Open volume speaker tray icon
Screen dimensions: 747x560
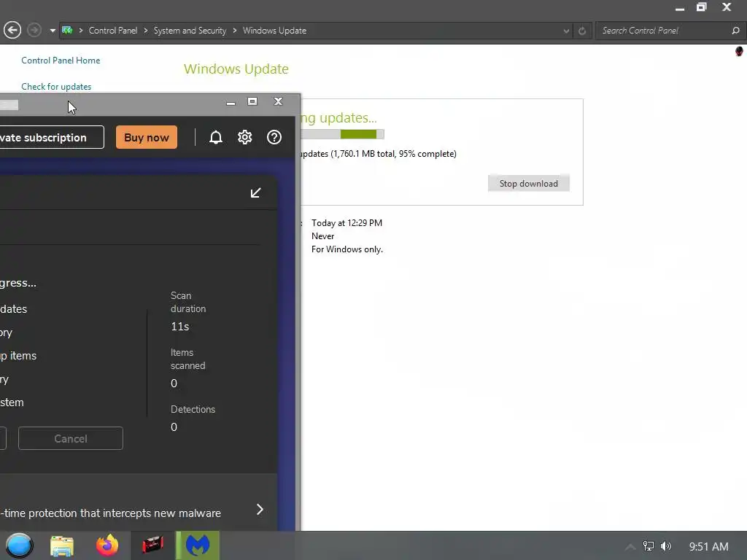[x=666, y=546]
